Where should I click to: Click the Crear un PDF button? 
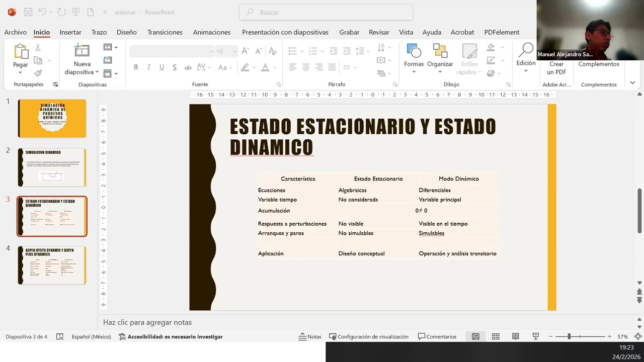[x=556, y=68]
